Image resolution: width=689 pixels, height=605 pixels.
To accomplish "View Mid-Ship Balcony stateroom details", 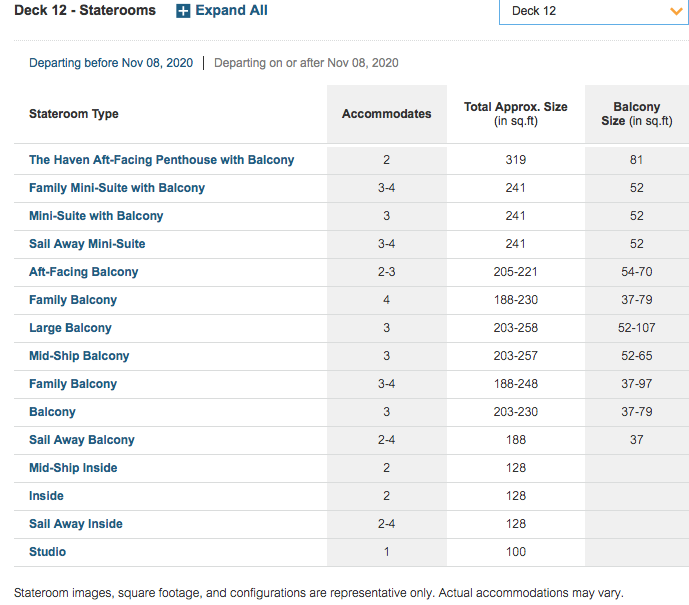I will click(x=79, y=356).
